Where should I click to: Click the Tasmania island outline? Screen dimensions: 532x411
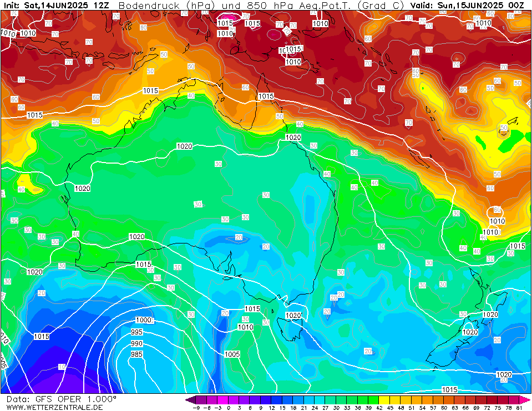click(x=290, y=328)
